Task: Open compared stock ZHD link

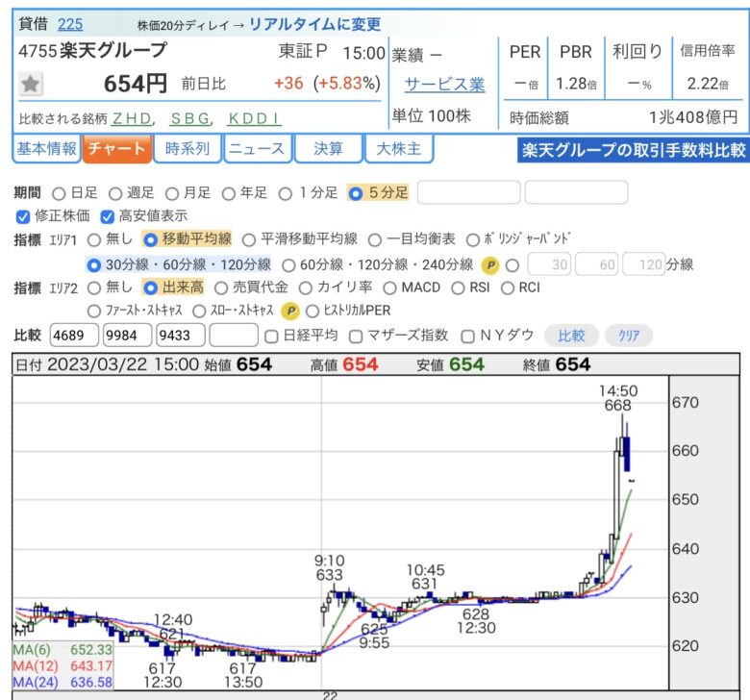Action: click(x=132, y=118)
